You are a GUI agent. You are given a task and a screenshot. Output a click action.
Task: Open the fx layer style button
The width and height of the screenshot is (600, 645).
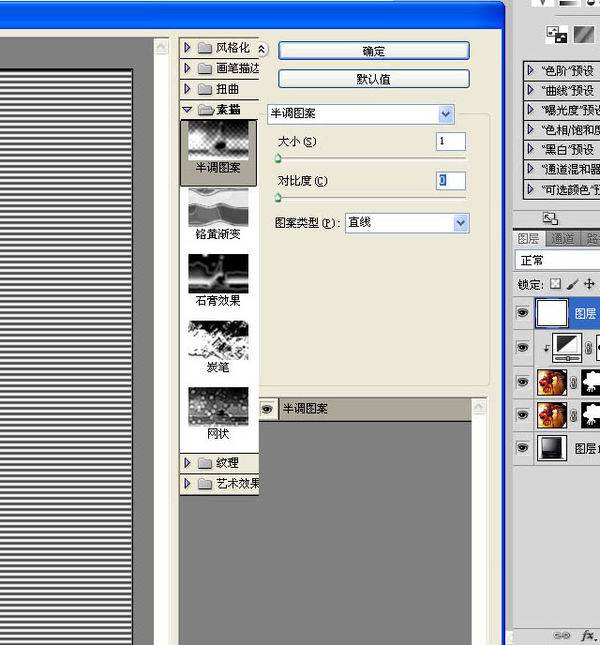point(588,636)
